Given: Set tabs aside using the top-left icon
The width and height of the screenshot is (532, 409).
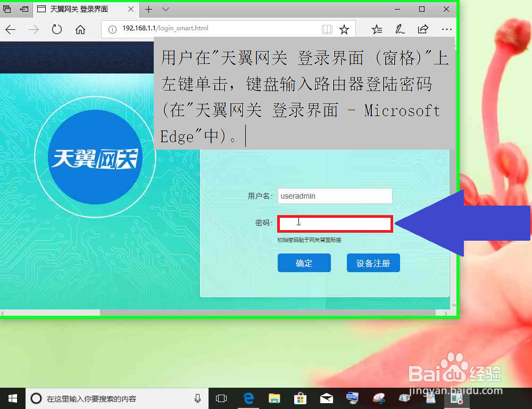Looking at the screenshot, I should coord(6,9).
